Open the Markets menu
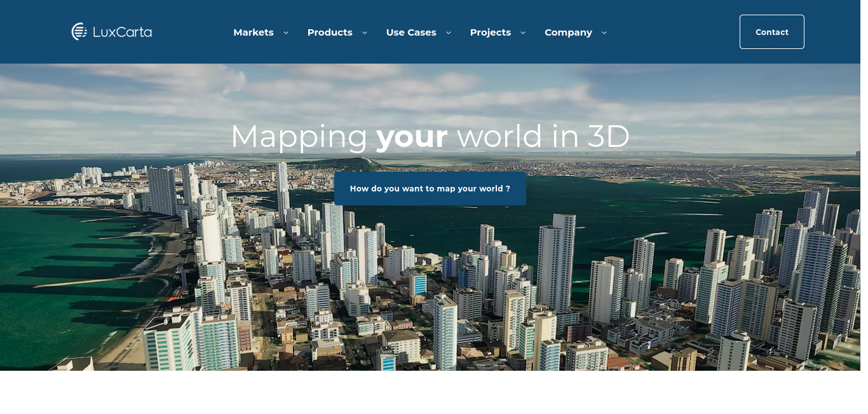 pyautogui.click(x=254, y=32)
